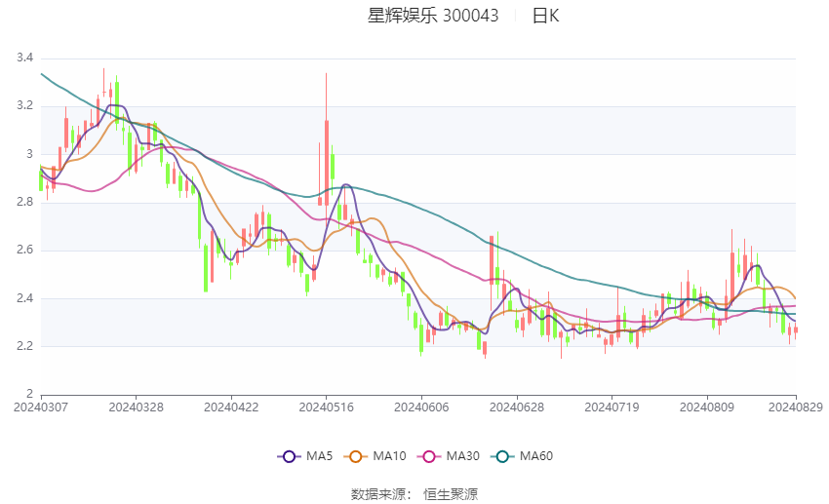
Task: Click the 3.2 y-axis value
Action: pyautogui.click(x=24, y=105)
